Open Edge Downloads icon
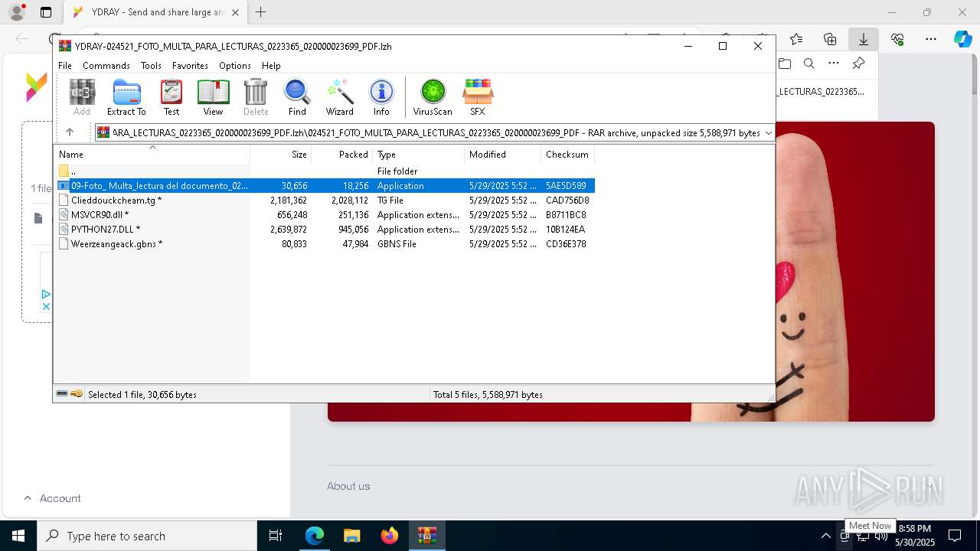Viewport: 980px width, 551px height. tap(864, 39)
